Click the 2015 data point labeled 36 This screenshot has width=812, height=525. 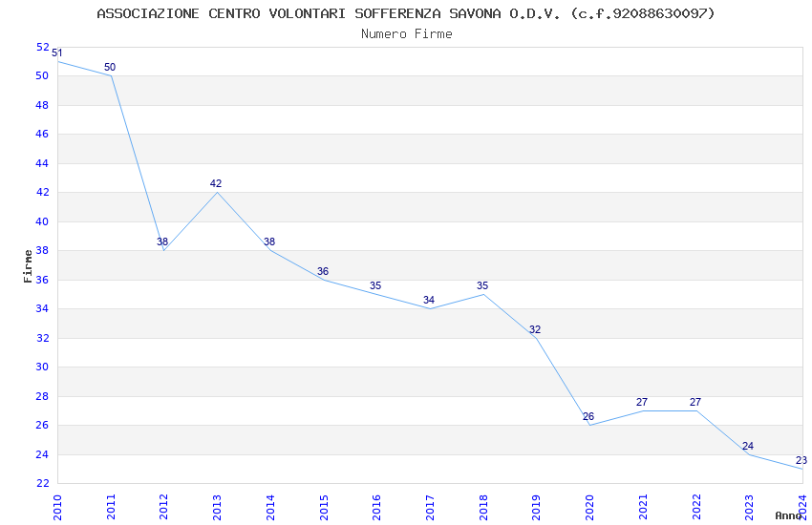coord(324,280)
